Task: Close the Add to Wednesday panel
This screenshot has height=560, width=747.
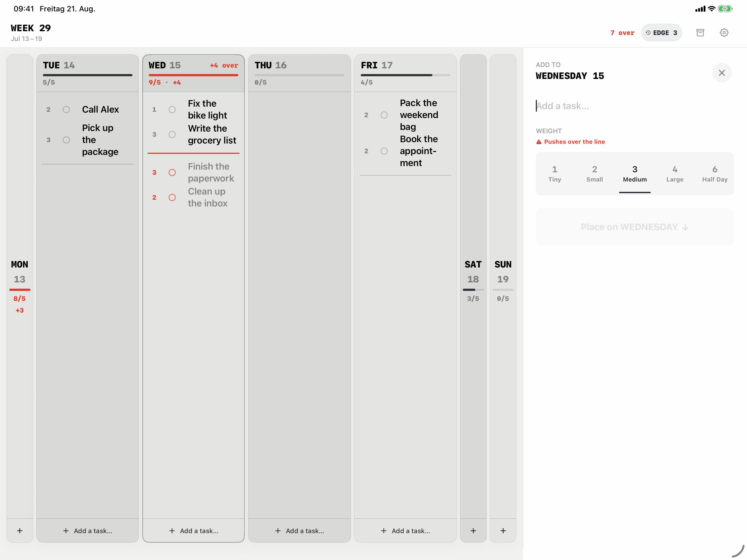Action: (x=722, y=73)
